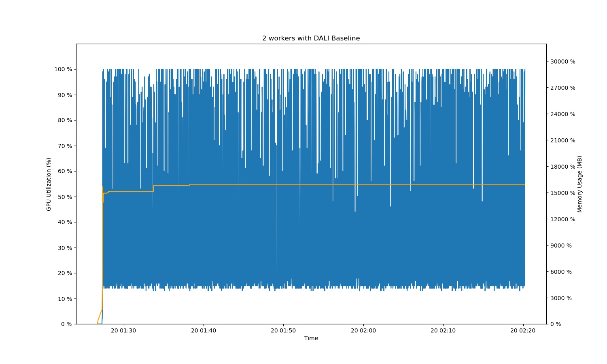607x364 pixels.
Task: Select the '100 %' tick label
Action: [x=63, y=70]
